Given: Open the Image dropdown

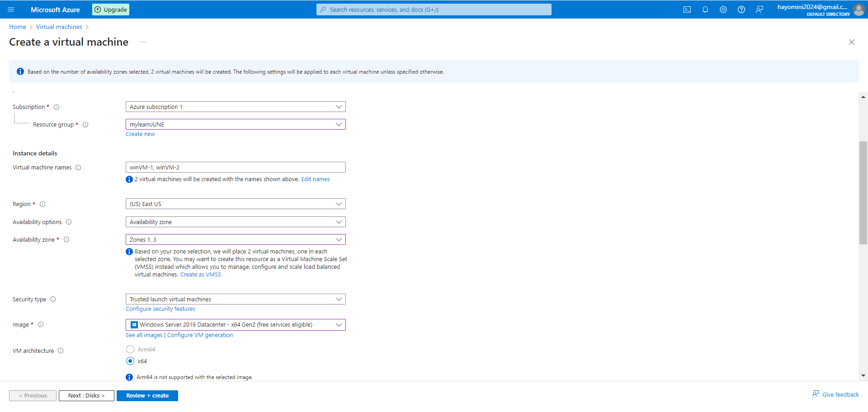Looking at the screenshot, I should click(x=236, y=325).
